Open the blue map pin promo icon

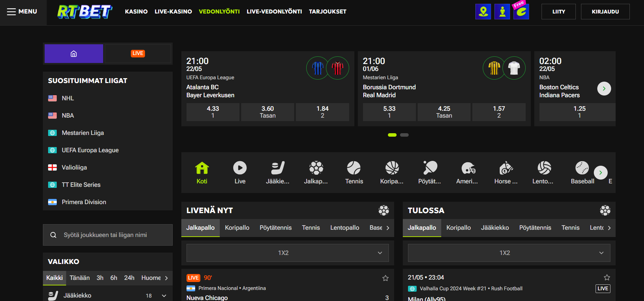483,12
